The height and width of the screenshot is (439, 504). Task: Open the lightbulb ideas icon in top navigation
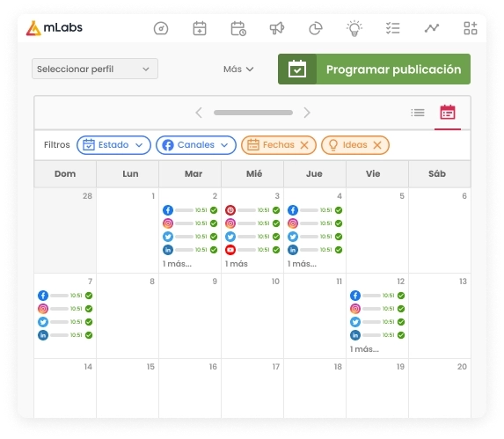coord(354,28)
